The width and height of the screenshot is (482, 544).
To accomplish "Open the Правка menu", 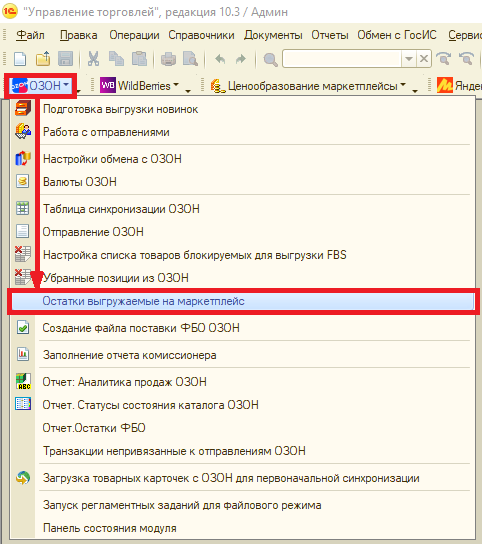I will (78, 35).
